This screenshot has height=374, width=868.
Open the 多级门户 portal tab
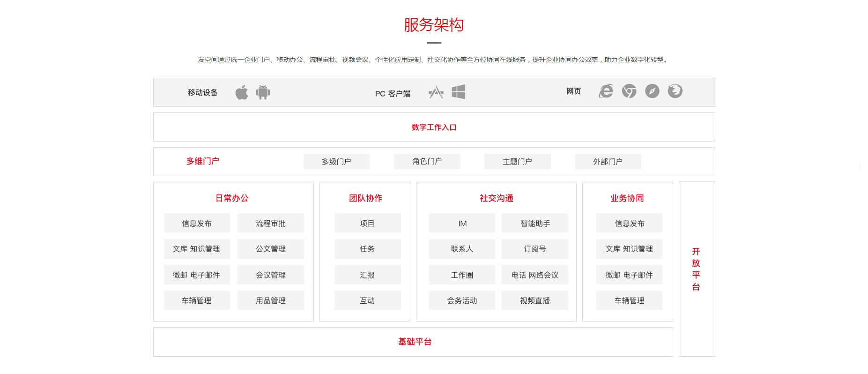click(336, 162)
